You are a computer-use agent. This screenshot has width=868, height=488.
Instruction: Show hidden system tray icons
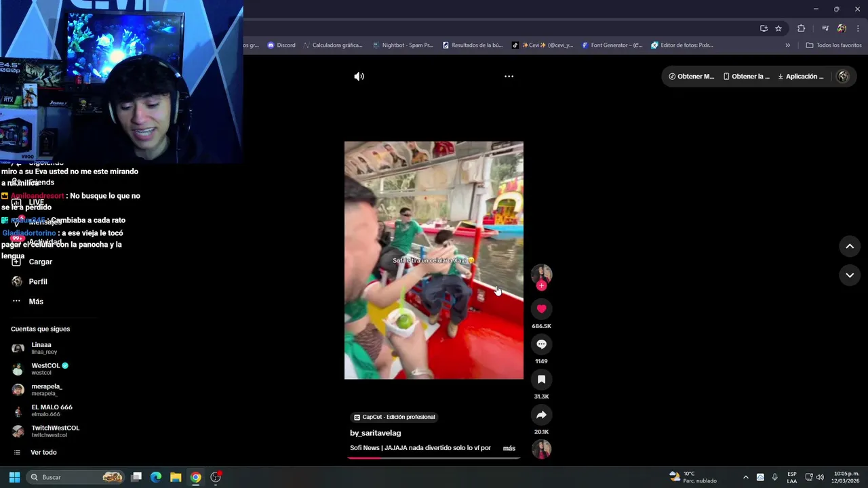coord(746,477)
